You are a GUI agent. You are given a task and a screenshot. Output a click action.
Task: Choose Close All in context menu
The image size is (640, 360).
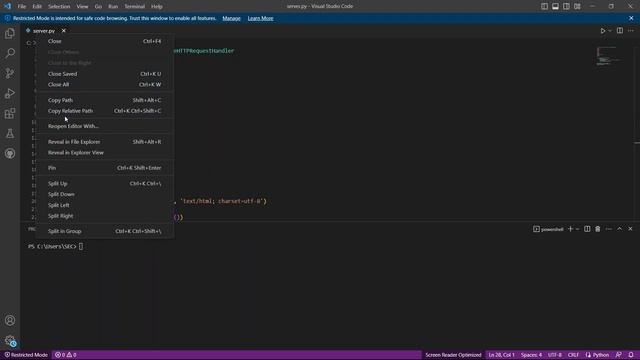point(104,84)
